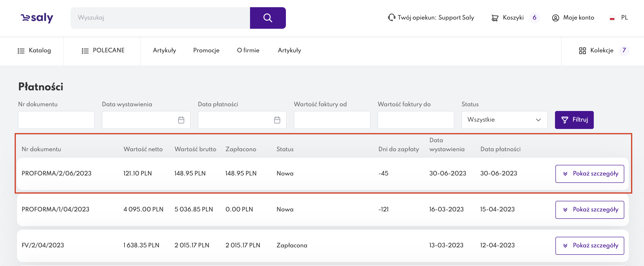This screenshot has height=266, width=644.
Task: Click the Polish flag language icon
Action: point(612,18)
